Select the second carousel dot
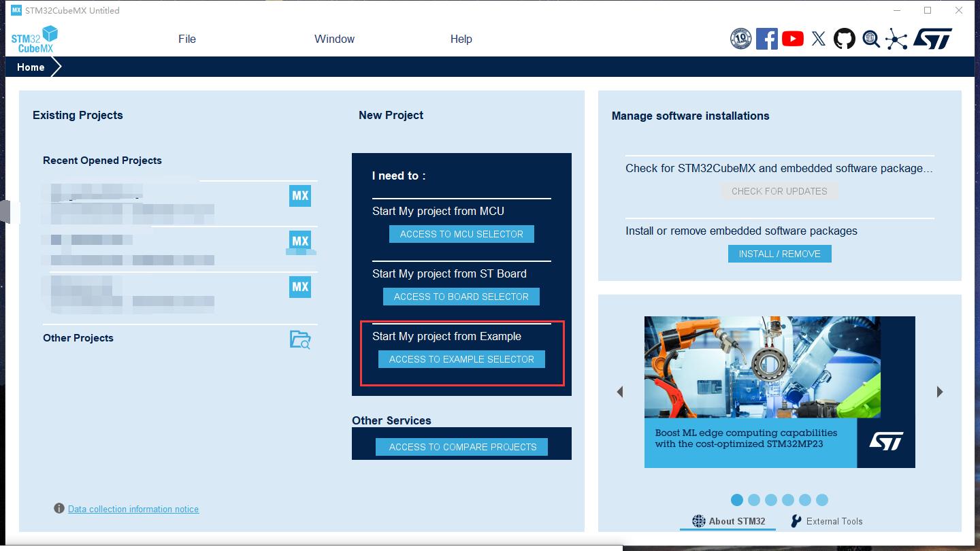 pyautogui.click(x=754, y=500)
